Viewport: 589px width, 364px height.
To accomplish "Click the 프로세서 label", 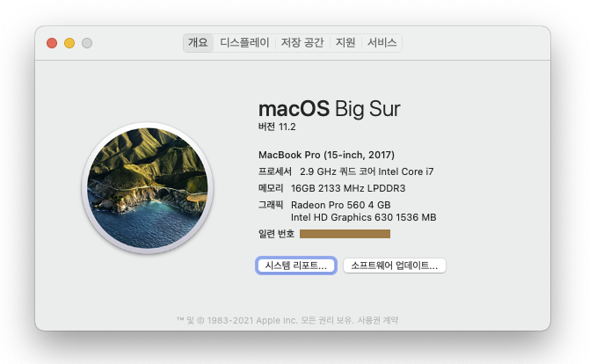I will pyautogui.click(x=275, y=171).
